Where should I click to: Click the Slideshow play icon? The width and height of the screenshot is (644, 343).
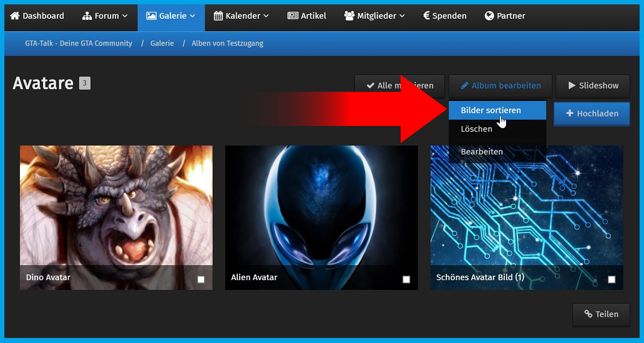tap(571, 85)
